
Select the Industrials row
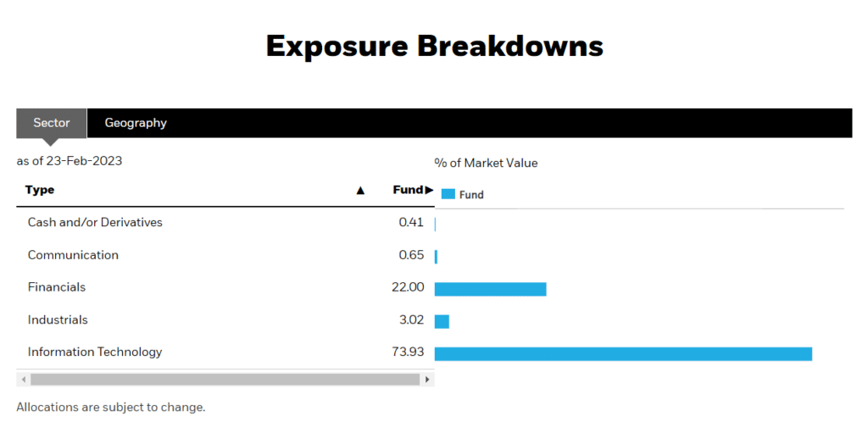coord(225,320)
